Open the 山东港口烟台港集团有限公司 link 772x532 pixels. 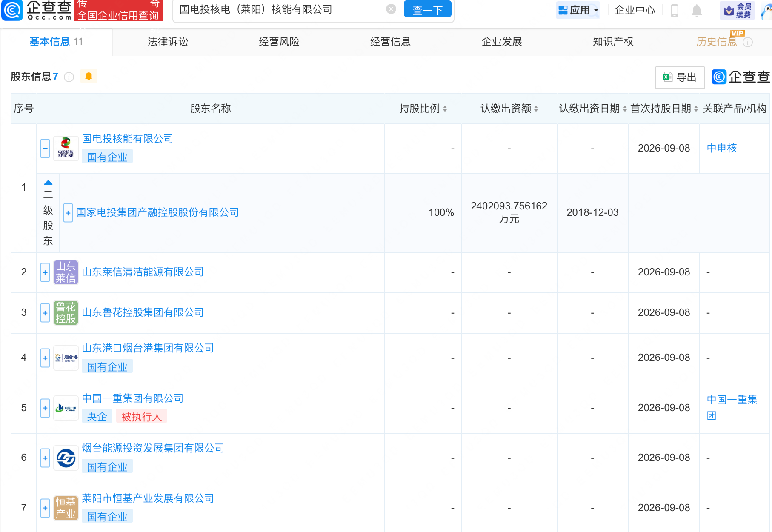tap(148, 348)
